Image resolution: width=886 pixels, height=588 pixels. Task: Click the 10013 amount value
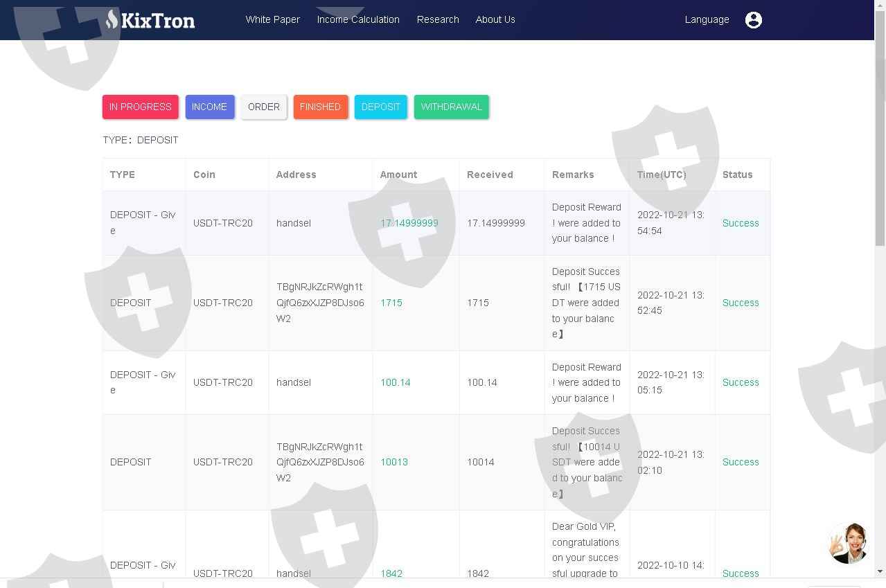[x=394, y=462]
